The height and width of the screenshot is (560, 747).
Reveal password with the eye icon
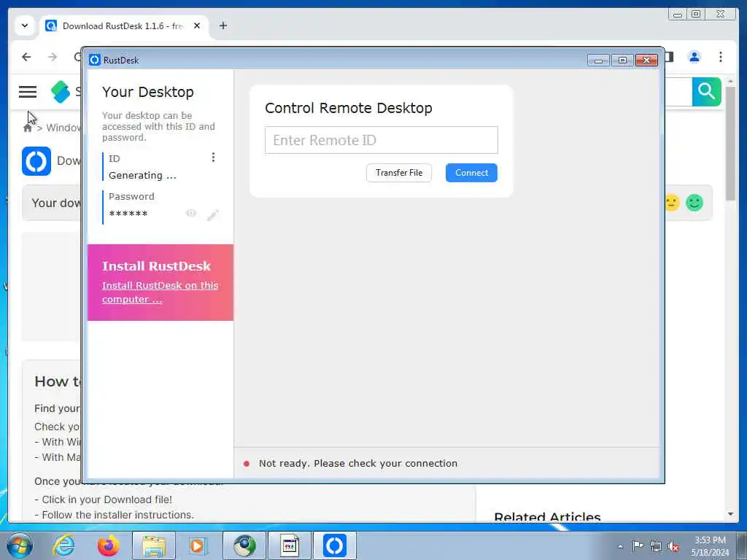pos(191,214)
